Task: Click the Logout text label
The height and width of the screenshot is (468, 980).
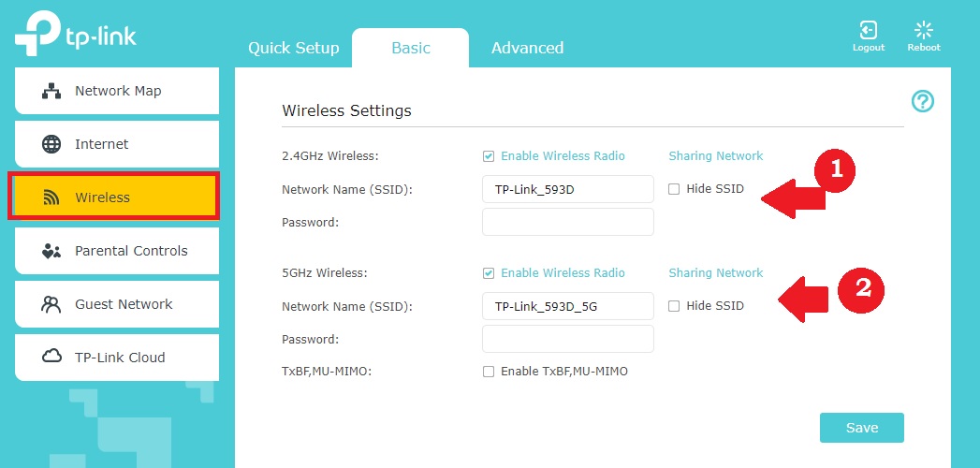Action: point(868,48)
